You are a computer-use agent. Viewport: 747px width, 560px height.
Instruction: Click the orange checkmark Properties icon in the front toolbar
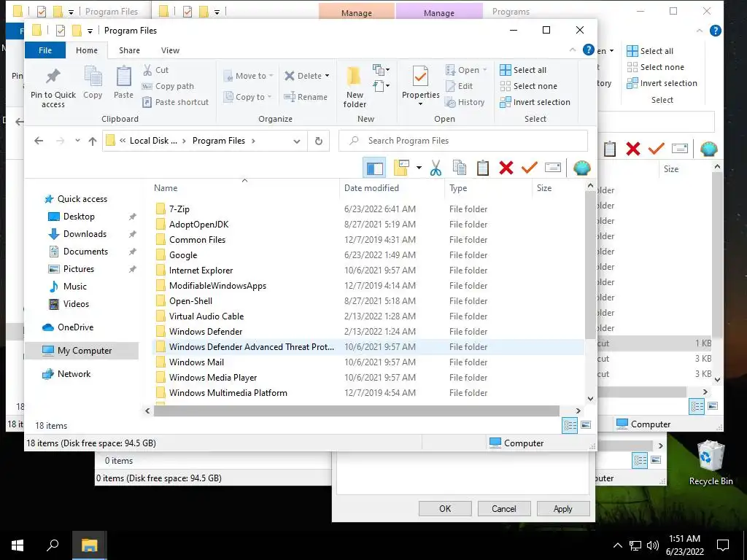(x=530, y=168)
